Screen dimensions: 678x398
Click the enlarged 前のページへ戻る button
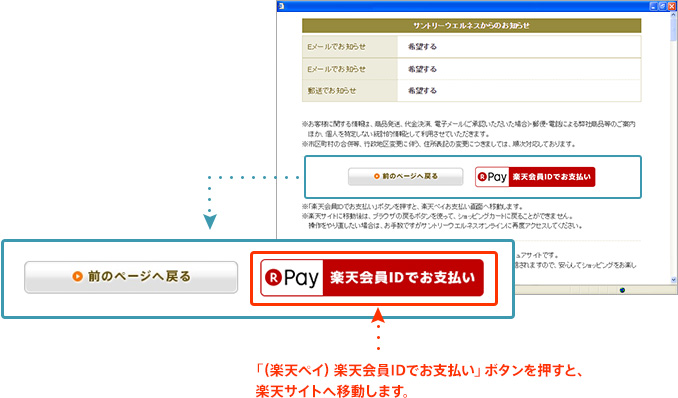131,277
